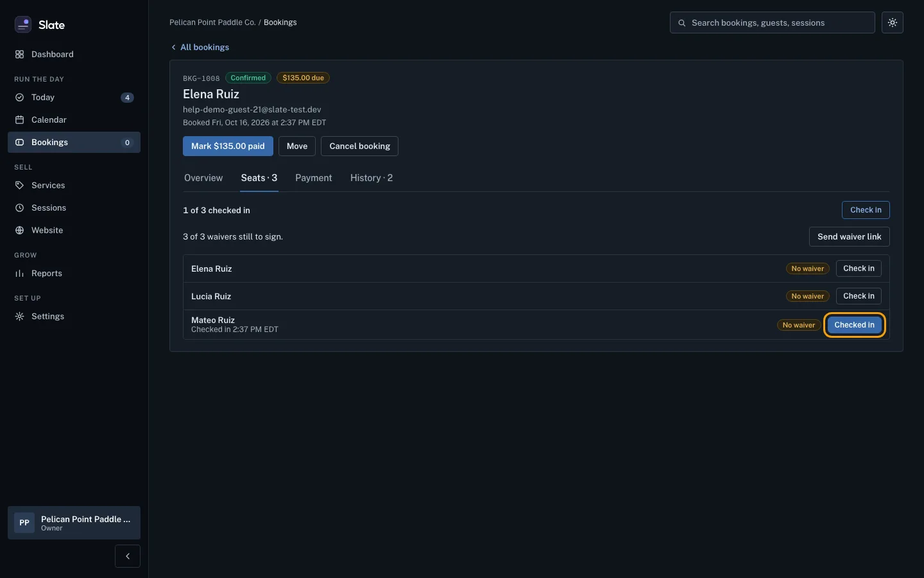This screenshot has height=578, width=924.
Task: Click the Today count badge 4
Action: (x=127, y=98)
